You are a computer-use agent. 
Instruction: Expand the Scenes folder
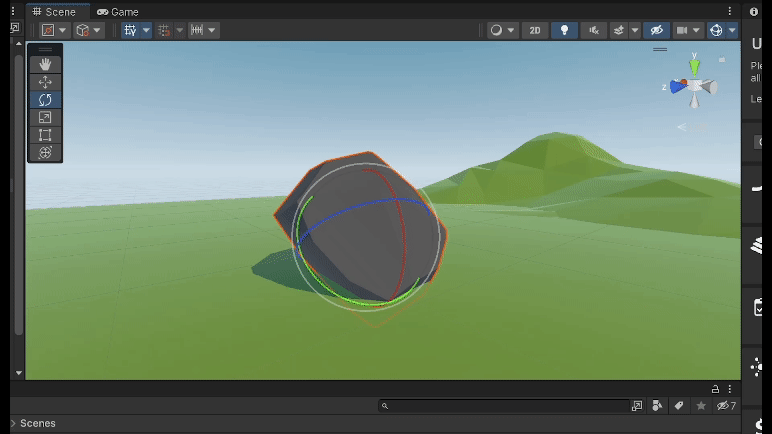click(x=14, y=423)
